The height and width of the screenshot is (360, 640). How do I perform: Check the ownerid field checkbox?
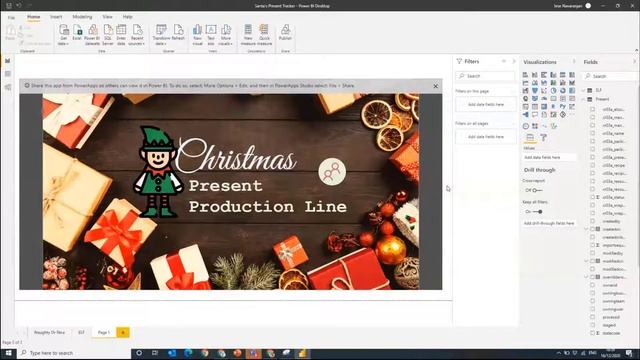click(x=592, y=285)
